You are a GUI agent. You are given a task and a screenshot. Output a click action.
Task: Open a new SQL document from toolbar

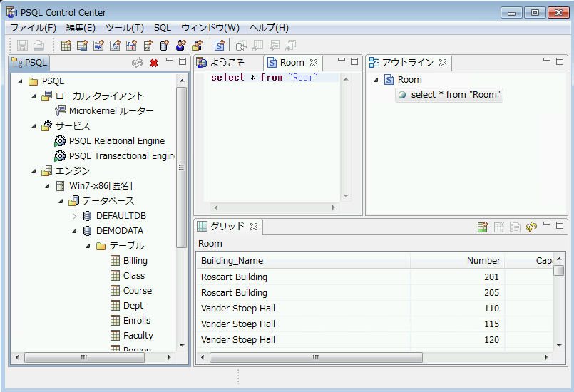pyautogui.click(x=220, y=46)
